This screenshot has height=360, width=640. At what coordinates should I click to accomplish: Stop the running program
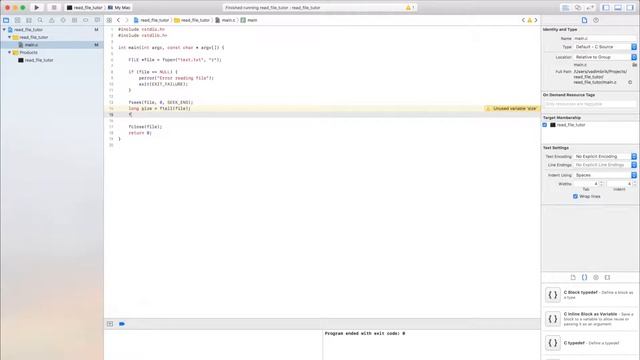point(53,7)
